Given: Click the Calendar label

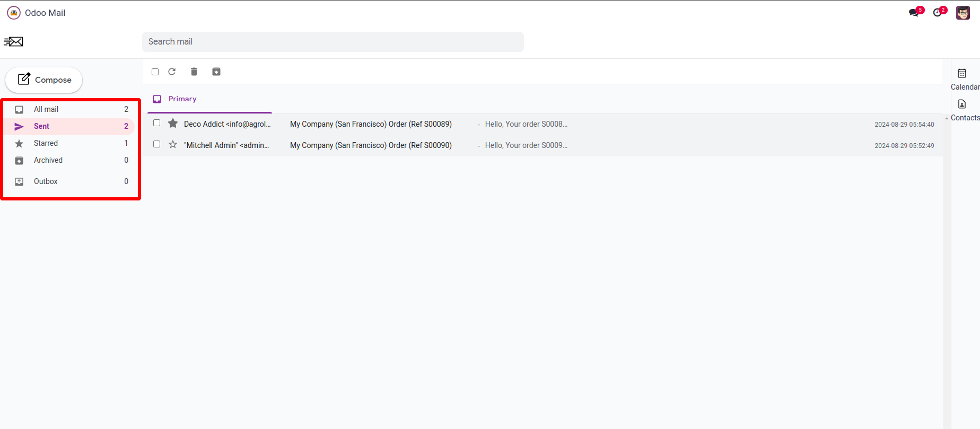Looking at the screenshot, I should [965, 87].
